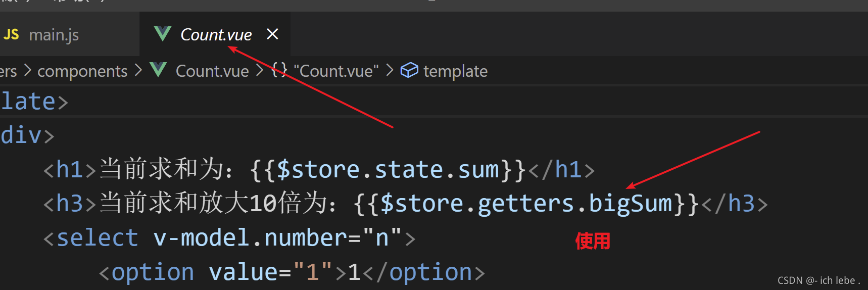Expand the chevron after components breadcrumb
Image resolution: width=868 pixels, height=290 pixels.
(138, 71)
